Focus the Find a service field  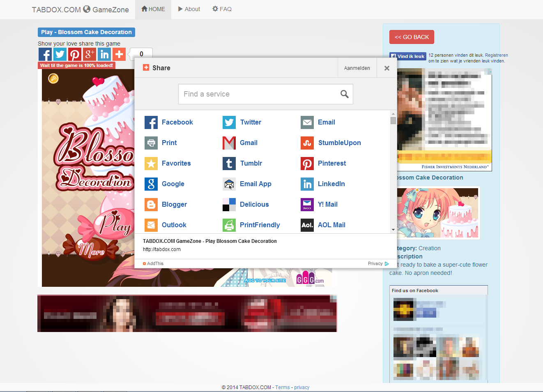266,94
